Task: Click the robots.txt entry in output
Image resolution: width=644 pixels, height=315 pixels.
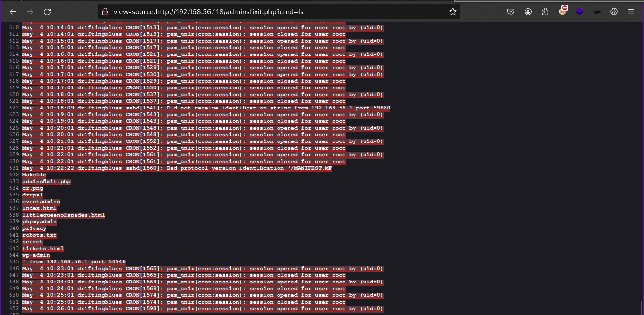Action: [x=40, y=235]
